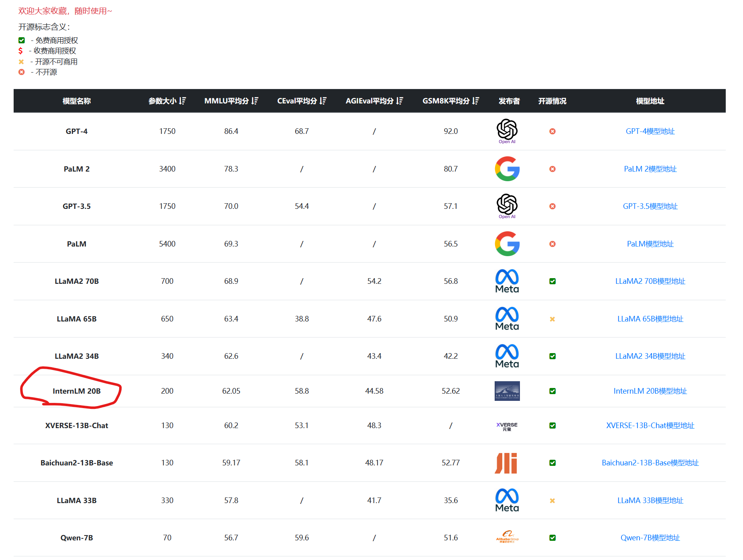743x560 pixels.
Task: Click the red circle legend icon for 不开源
Action: pos(22,72)
